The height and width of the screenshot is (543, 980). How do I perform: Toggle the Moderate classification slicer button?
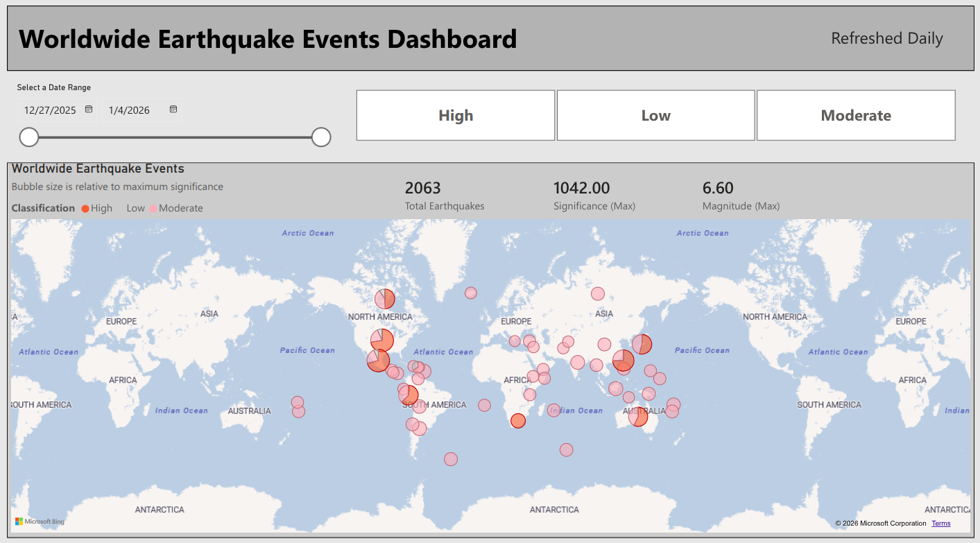(856, 115)
